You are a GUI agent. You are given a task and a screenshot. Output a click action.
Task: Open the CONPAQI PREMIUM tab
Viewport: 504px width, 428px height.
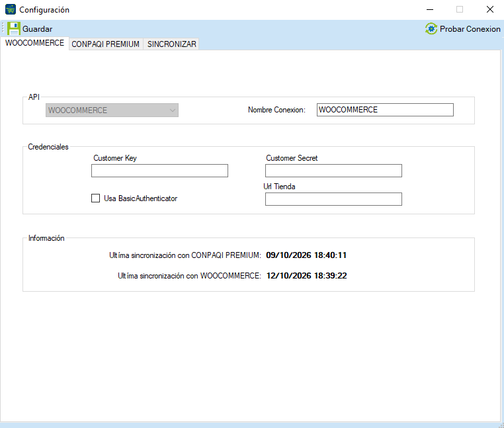[x=105, y=44]
